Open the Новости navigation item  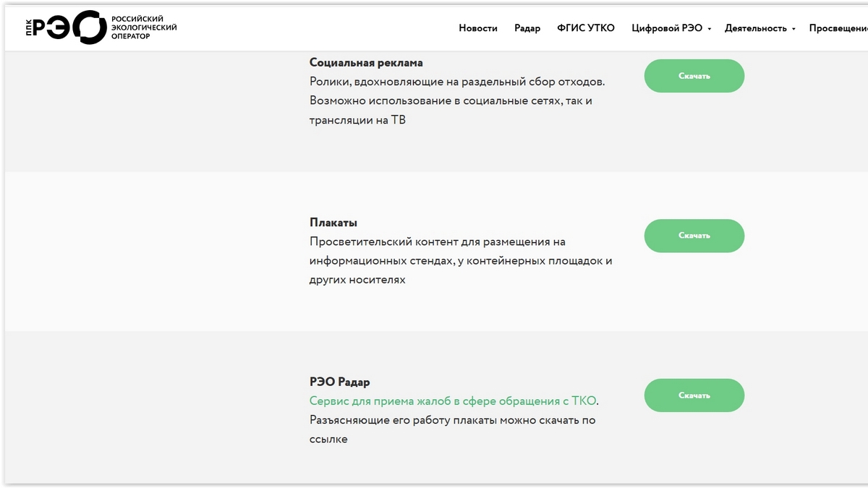[478, 28]
